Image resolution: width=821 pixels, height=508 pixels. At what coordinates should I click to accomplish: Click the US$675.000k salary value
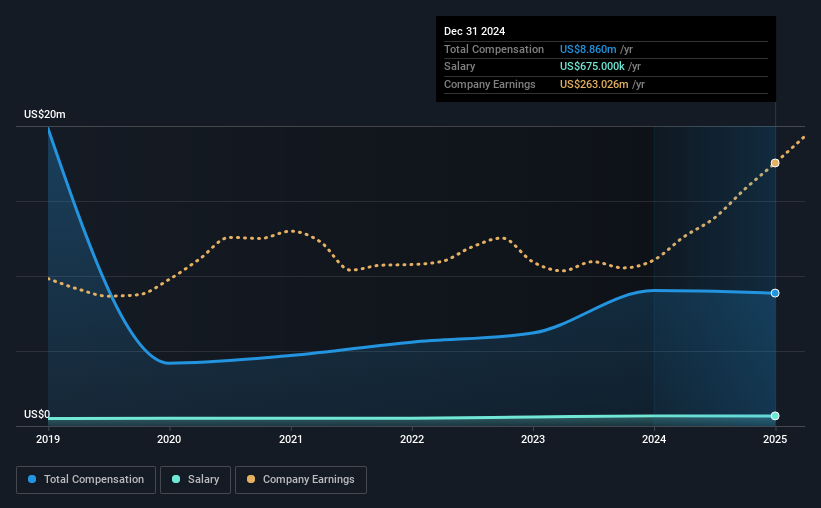(592, 67)
